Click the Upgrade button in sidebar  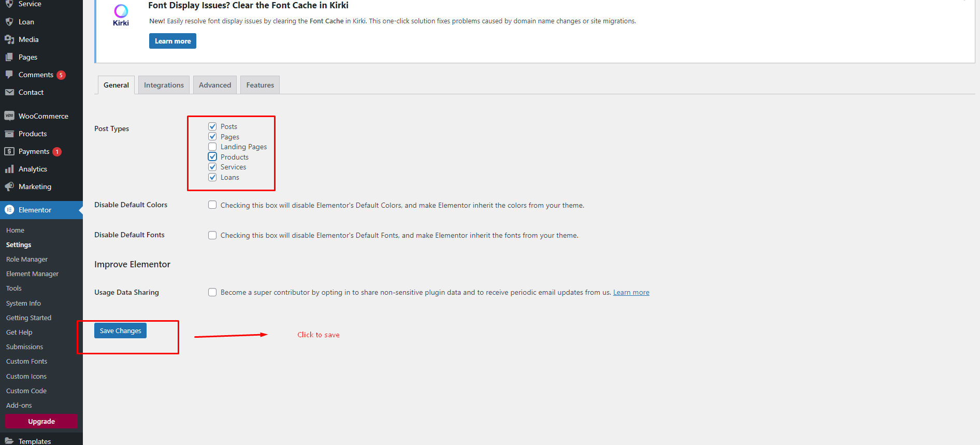[41, 421]
